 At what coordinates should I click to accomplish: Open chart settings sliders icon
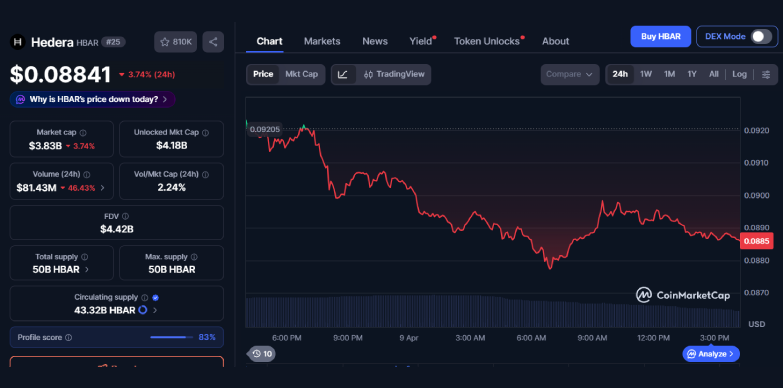(x=766, y=74)
